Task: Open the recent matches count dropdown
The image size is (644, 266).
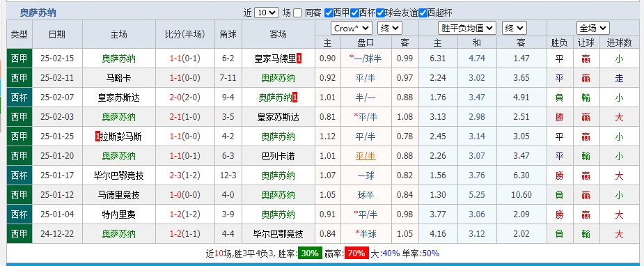Action: [267, 13]
